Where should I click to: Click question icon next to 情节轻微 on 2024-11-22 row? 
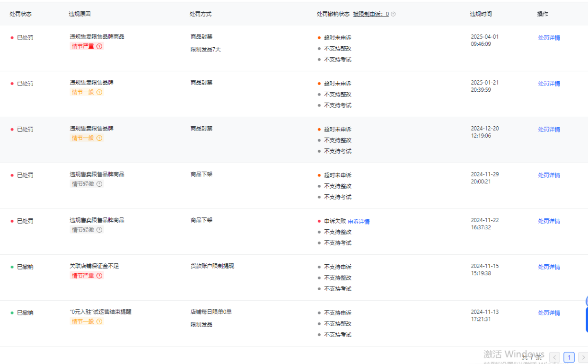(x=99, y=230)
